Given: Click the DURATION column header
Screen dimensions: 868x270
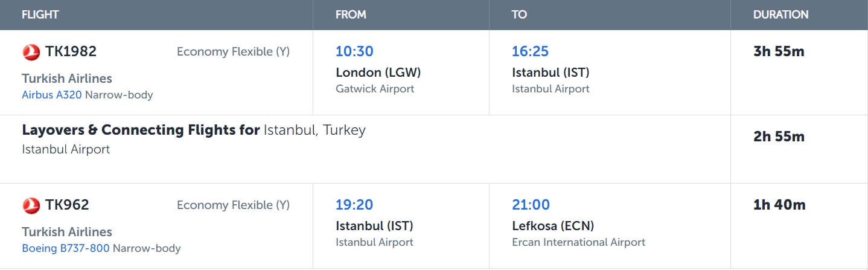Looking at the screenshot, I should tap(780, 14).
